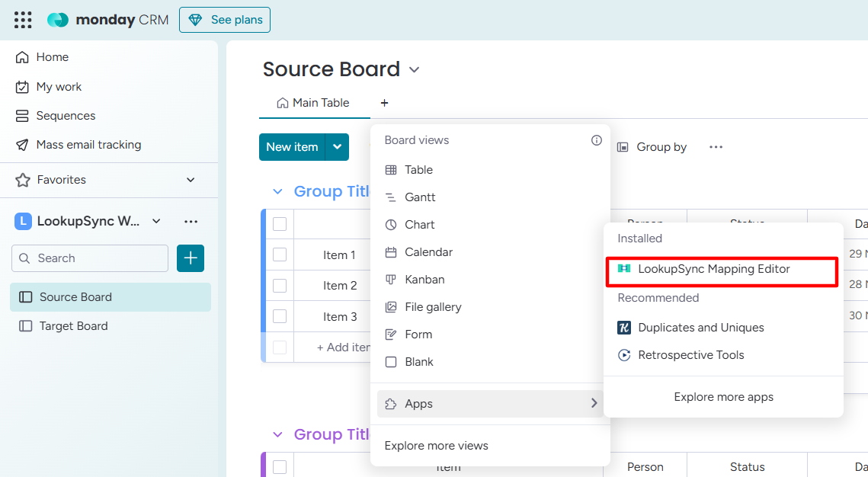This screenshot has height=477, width=868.
Task: Click the Item 3 name cell
Action: coord(340,316)
